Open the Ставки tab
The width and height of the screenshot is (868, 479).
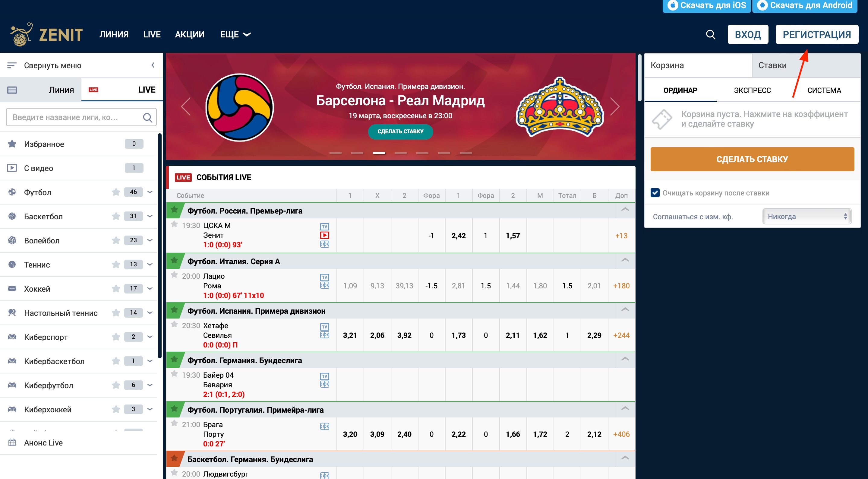772,65
